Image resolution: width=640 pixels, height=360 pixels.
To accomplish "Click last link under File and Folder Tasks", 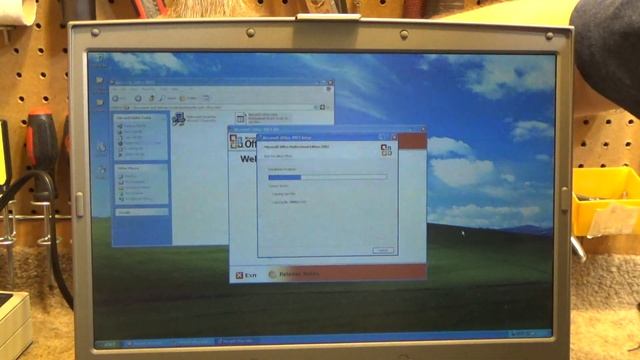I will (131, 154).
